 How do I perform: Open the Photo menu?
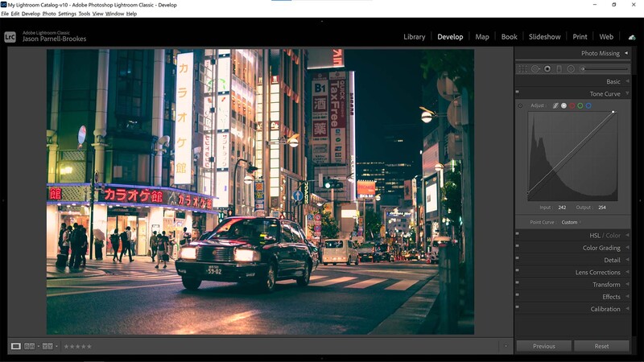point(49,14)
